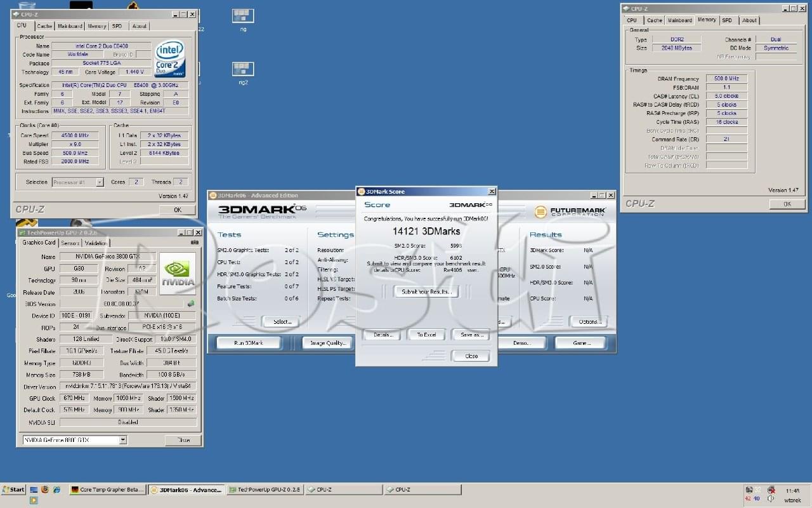Click the NVIDIA logo in GPU-Z
Image resolution: width=812 pixels, height=508 pixels.
(178, 274)
